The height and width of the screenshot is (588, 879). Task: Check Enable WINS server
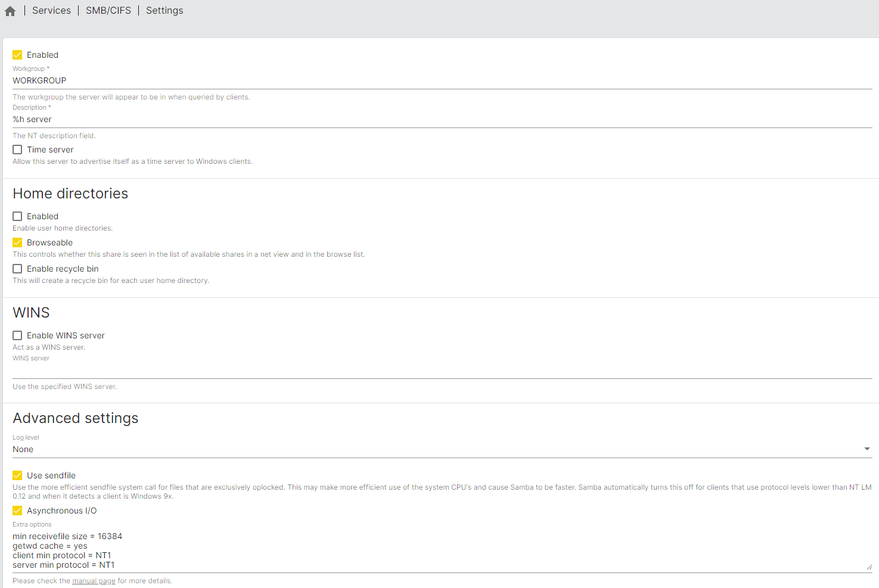point(17,335)
